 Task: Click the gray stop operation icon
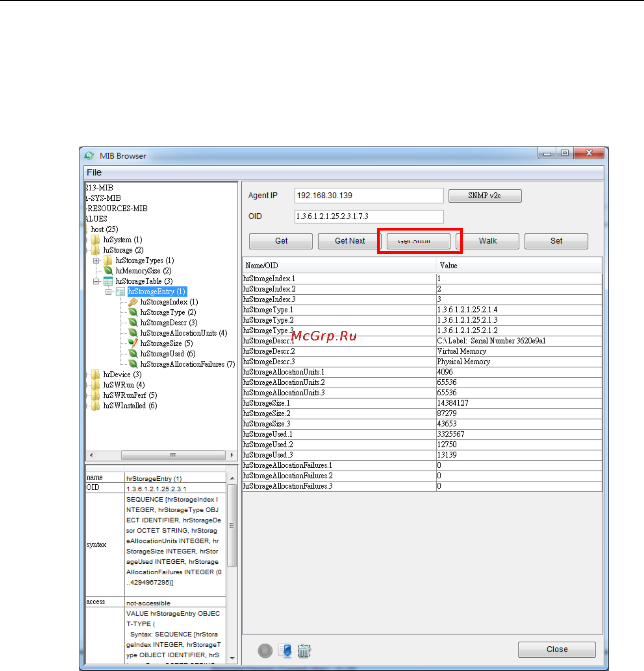tap(265, 651)
